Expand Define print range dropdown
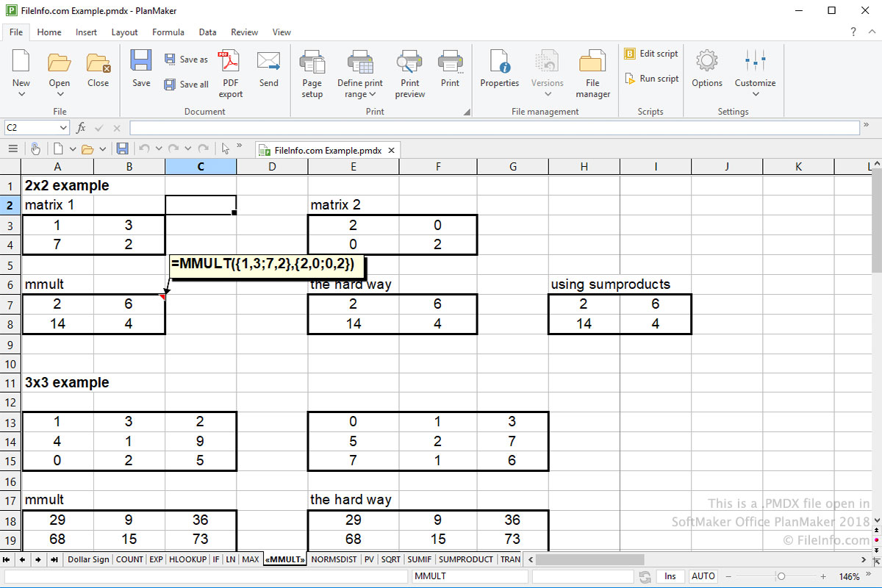The height and width of the screenshot is (588, 882). pyautogui.click(x=372, y=94)
